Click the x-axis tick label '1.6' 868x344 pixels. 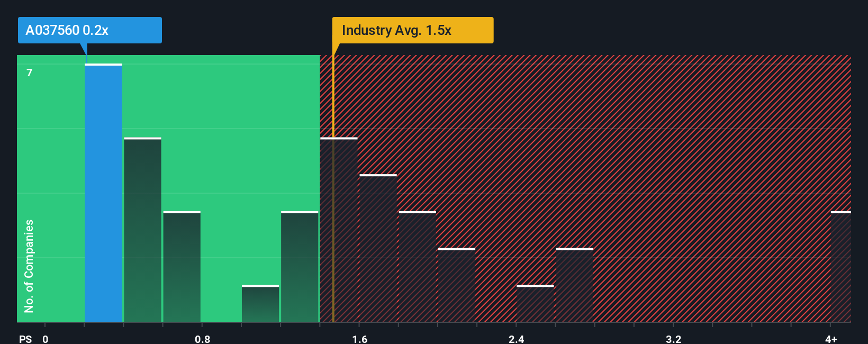[359, 339]
